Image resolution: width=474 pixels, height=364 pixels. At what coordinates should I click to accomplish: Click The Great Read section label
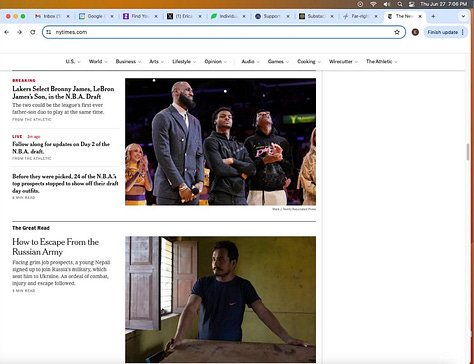click(x=31, y=228)
